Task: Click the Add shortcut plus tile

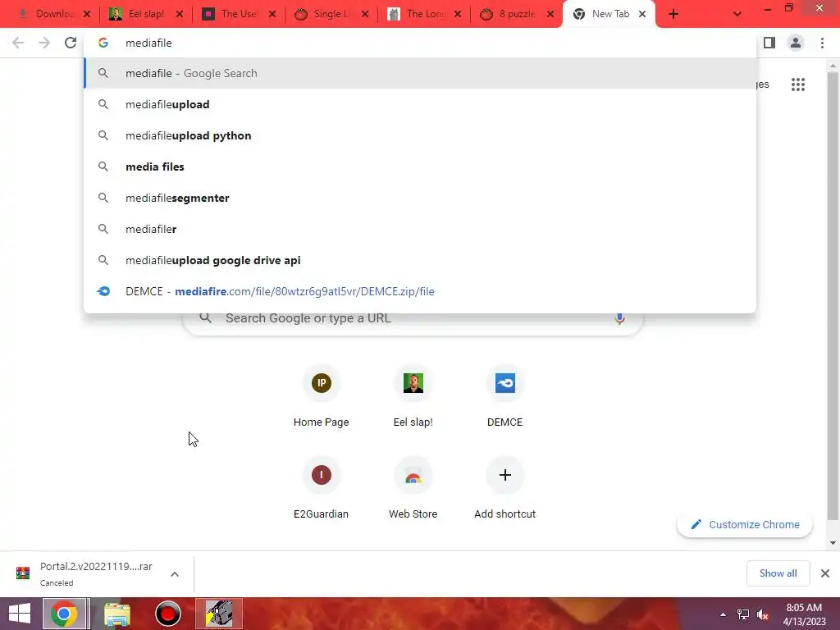Action: pyautogui.click(x=504, y=488)
